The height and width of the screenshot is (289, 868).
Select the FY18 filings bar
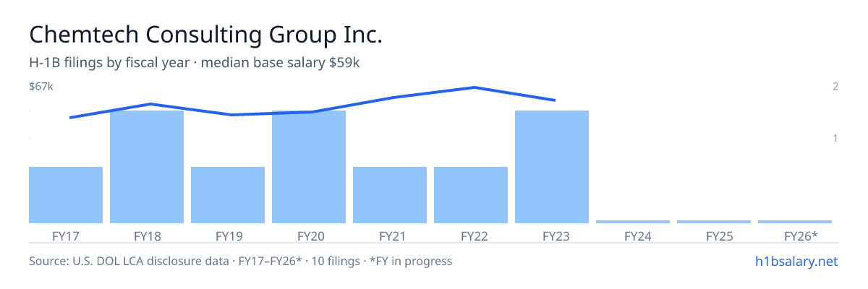[147, 167]
